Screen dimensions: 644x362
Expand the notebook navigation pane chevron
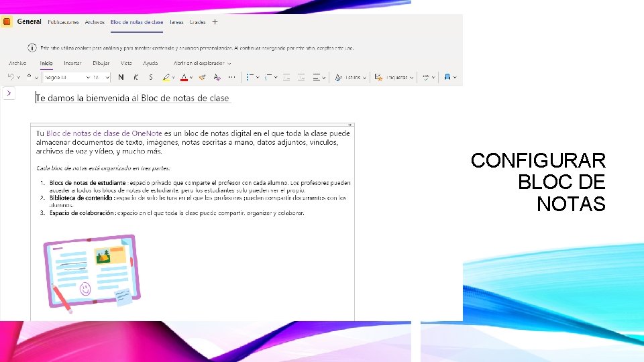click(9, 93)
